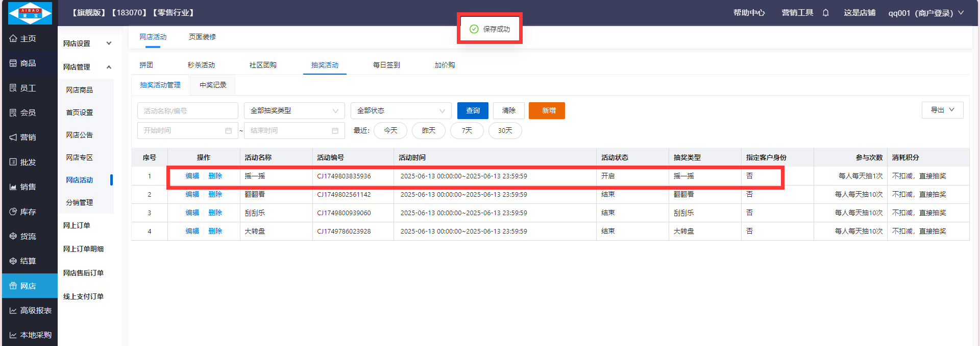Select the 7天 recent filter
This screenshot has height=346, width=980.
pos(467,131)
